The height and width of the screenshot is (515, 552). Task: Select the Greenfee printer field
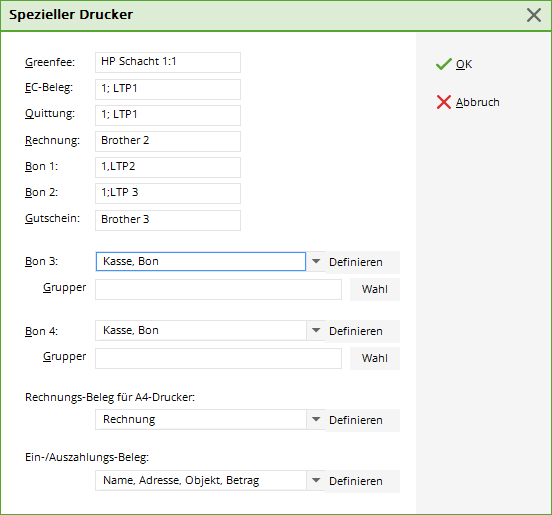click(168, 62)
